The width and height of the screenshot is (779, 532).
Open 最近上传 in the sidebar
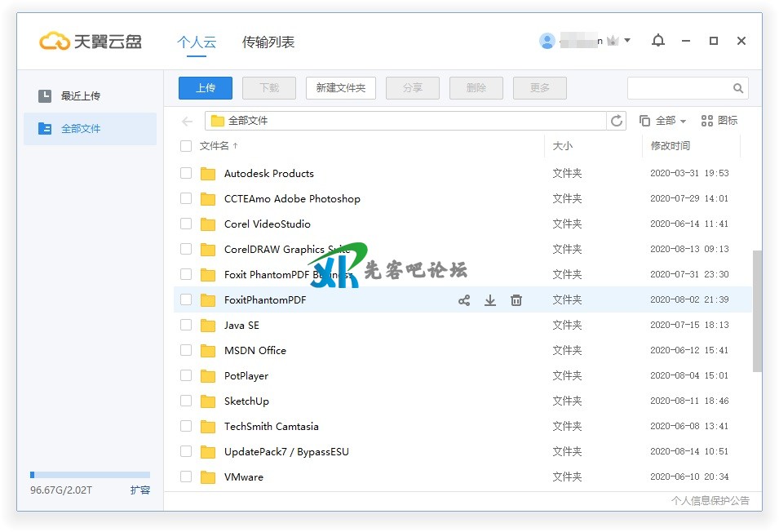click(80, 96)
